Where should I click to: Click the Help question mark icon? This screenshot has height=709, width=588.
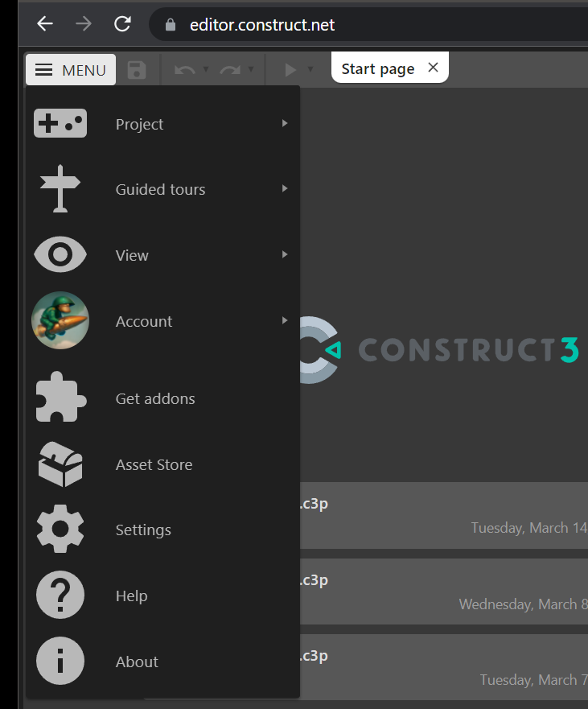(60, 595)
